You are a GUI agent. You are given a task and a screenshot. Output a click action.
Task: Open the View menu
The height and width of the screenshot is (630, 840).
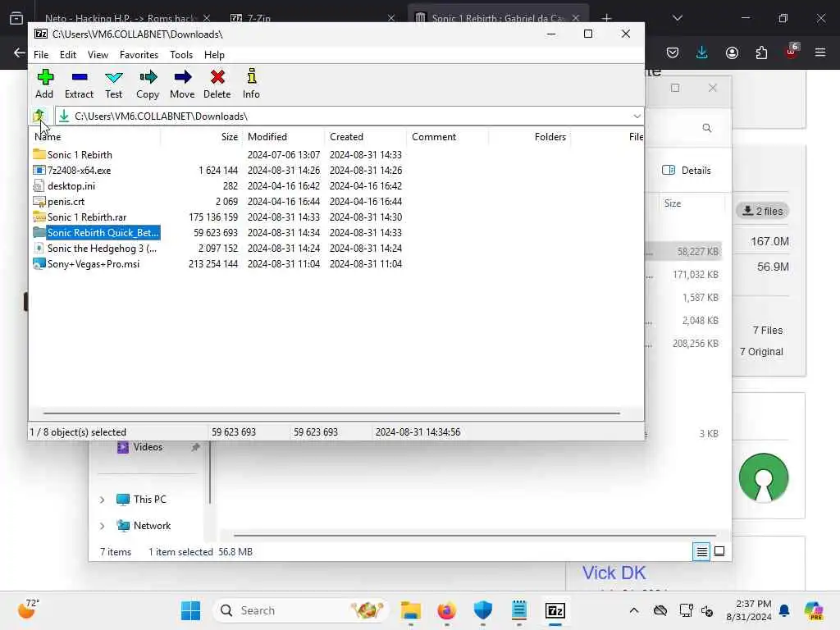click(98, 55)
